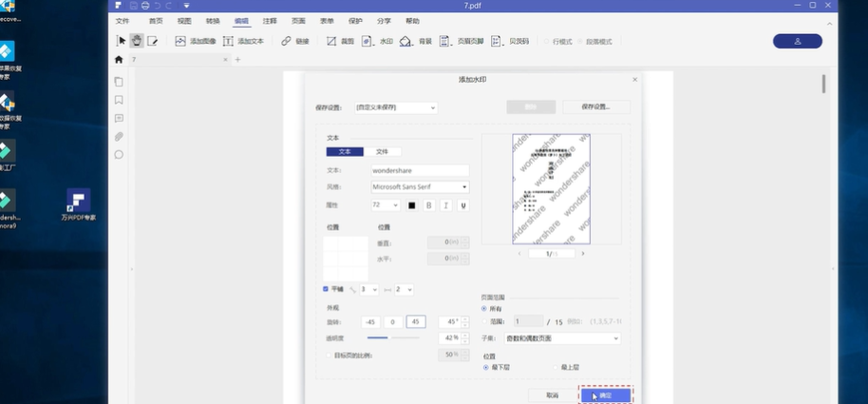Set rotation with the 0 preset button
This screenshot has height=404, width=868.
[x=393, y=322]
